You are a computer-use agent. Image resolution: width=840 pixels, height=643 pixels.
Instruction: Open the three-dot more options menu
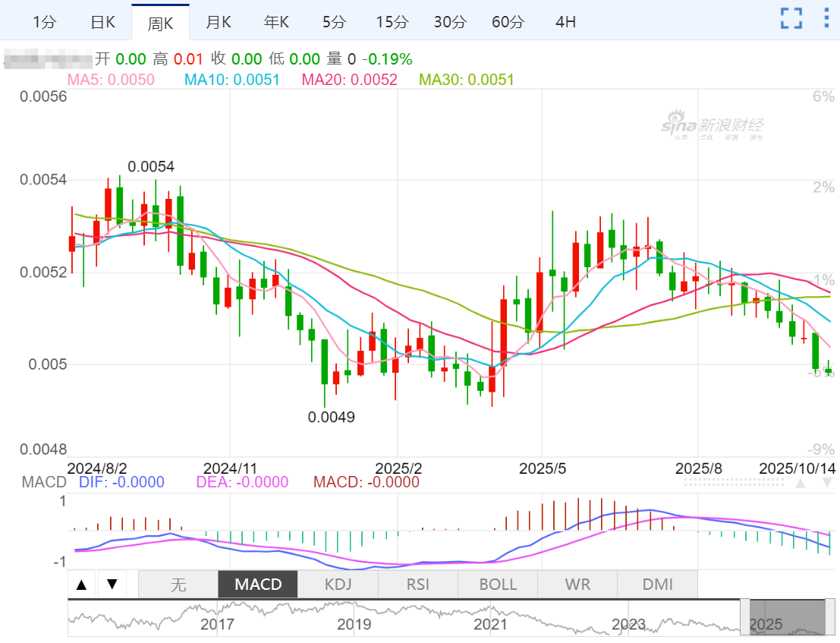point(826,19)
